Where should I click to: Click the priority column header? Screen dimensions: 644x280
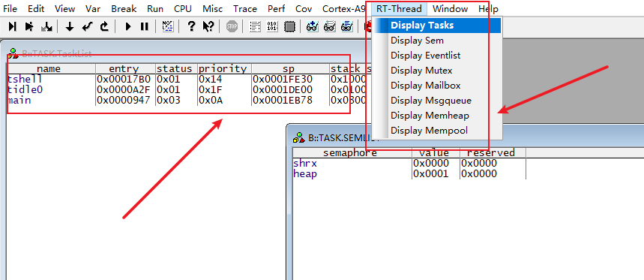[x=223, y=68]
